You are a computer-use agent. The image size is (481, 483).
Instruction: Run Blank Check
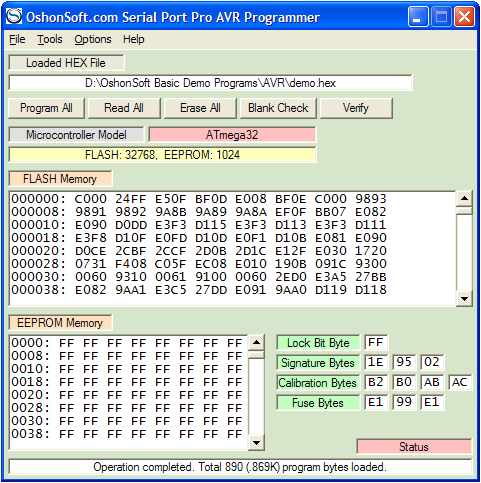(x=278, y=108)
